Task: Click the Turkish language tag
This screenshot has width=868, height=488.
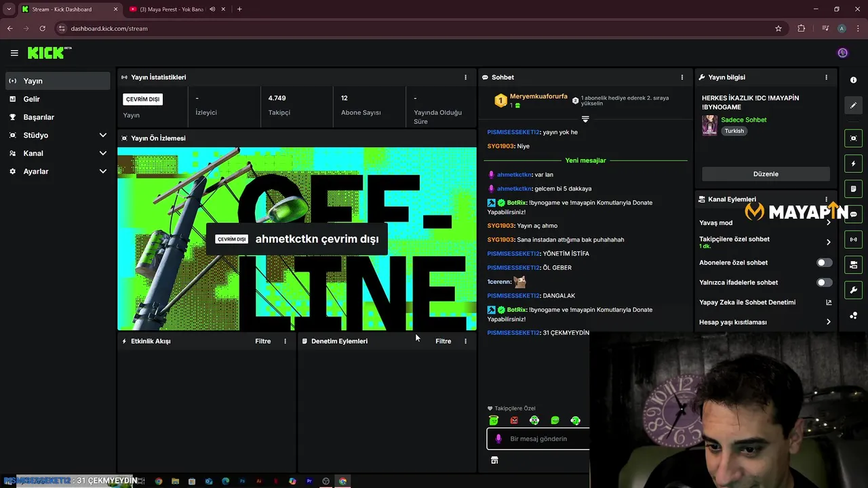Action: pyautogui.click(x=734, y=131)
